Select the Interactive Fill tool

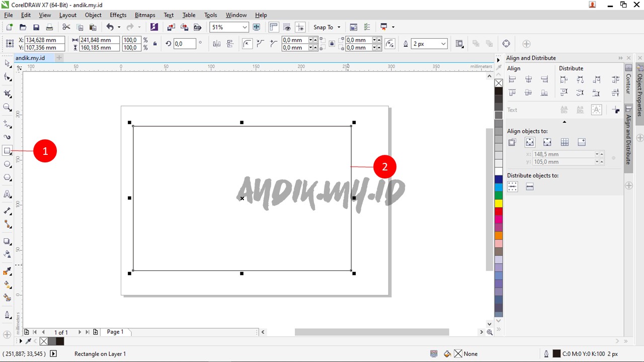pos(7,285)
